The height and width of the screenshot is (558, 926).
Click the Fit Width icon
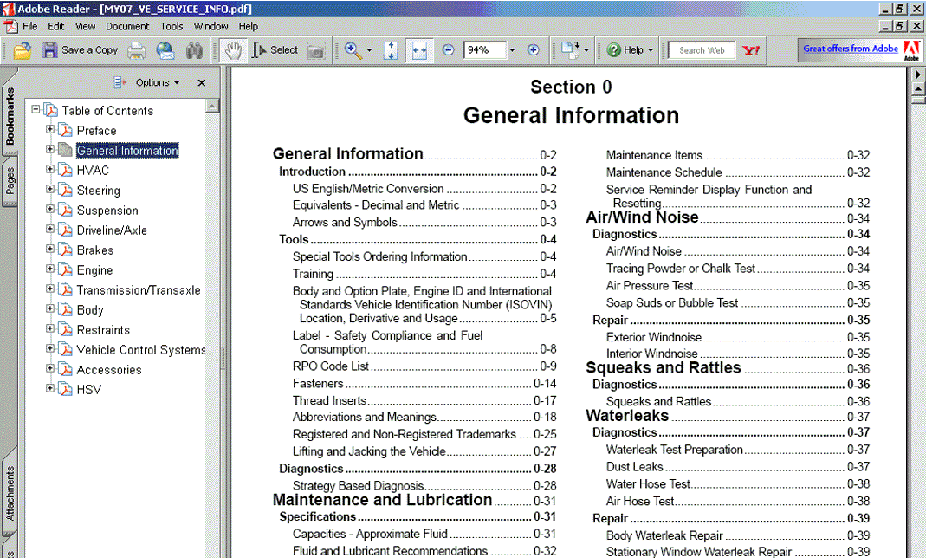click(420, 50)
